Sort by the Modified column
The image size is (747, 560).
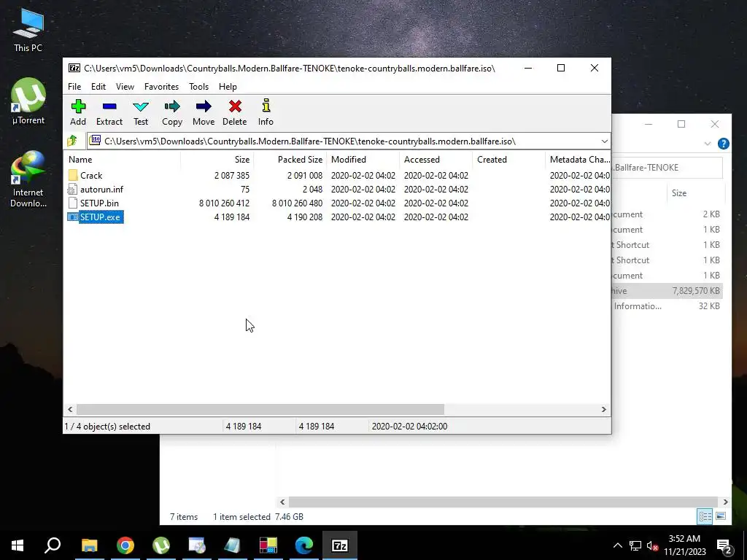pyautogui.click(x=363, y=160)
